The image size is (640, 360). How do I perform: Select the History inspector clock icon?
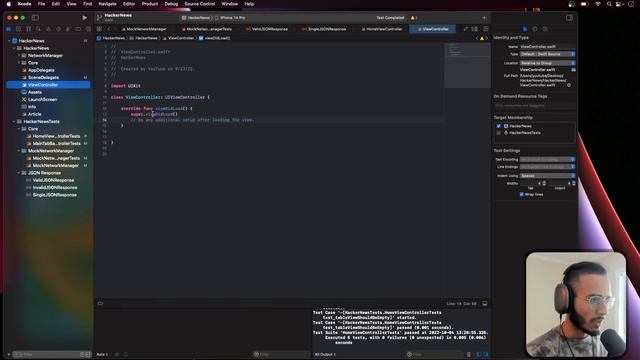[535, 29]
